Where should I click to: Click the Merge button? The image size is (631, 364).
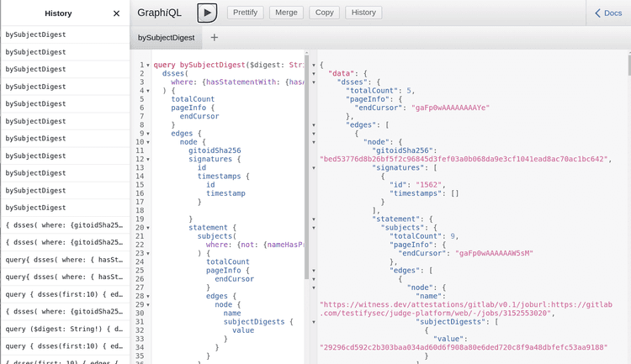286,13
